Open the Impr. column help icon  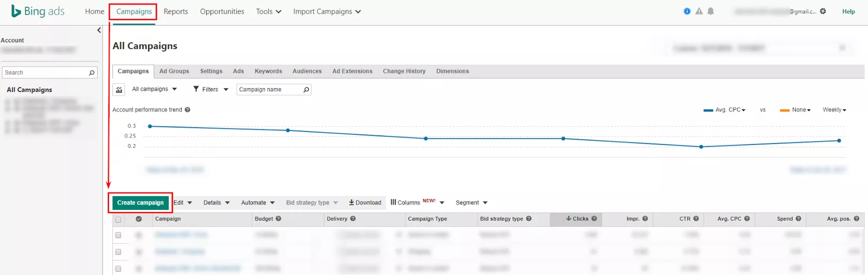tap(645, 219)
